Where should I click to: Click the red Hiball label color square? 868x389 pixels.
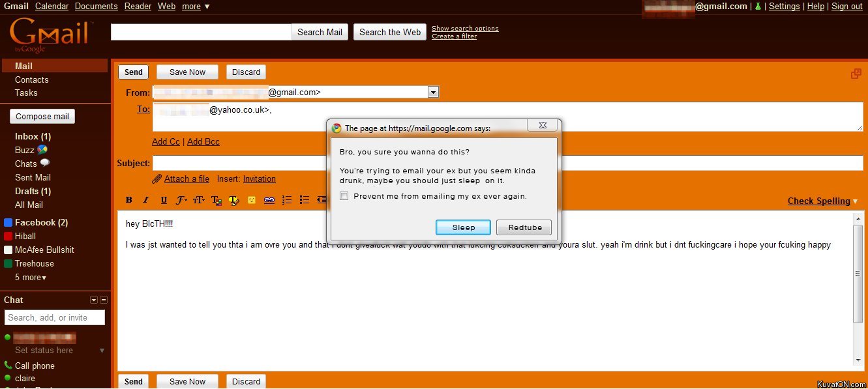tap(8, 237)
